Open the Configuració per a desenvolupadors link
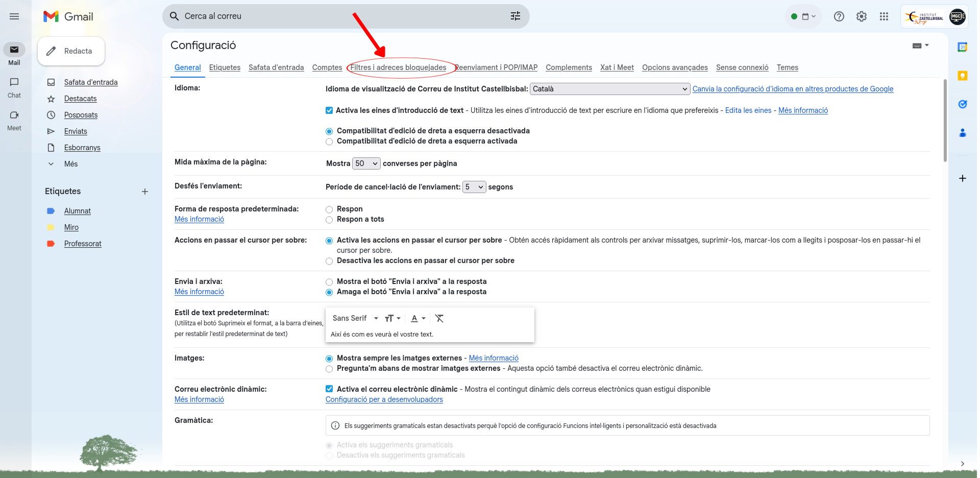 [x=384, y=399]
